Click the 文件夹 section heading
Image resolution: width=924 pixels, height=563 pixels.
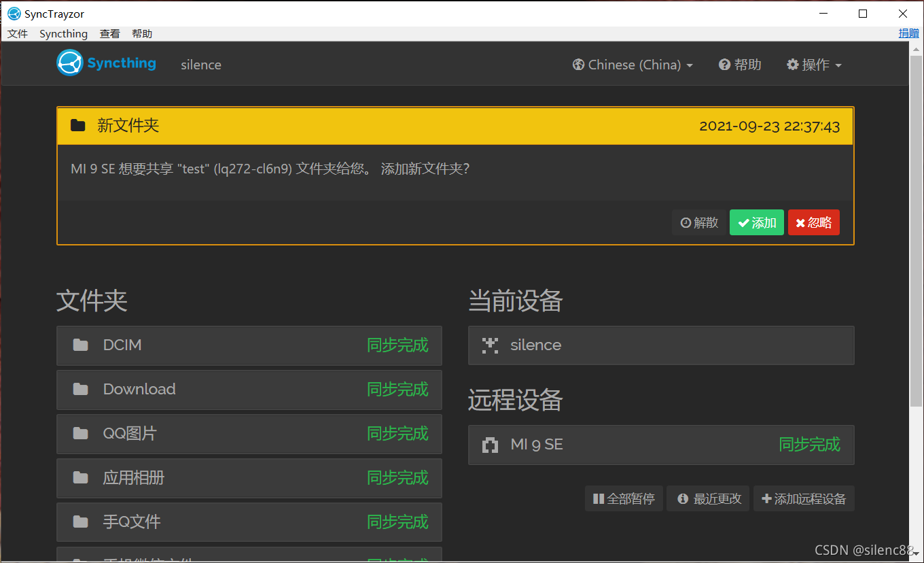92,301
